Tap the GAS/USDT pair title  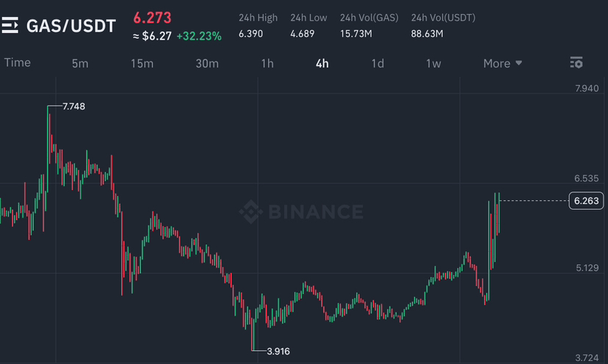[71, 26]
